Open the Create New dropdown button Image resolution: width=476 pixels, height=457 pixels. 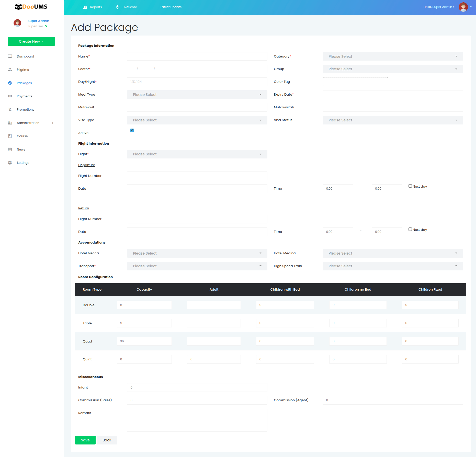31,41
